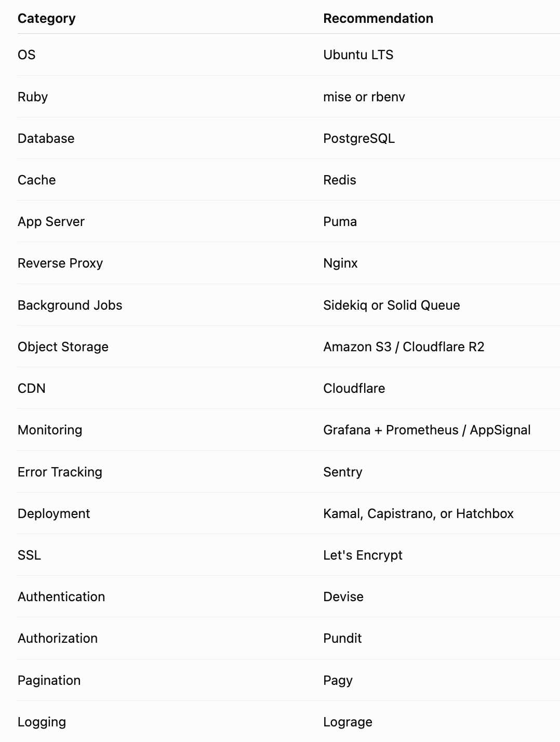
Task: Click the Category column header
Action: (47, 18)
